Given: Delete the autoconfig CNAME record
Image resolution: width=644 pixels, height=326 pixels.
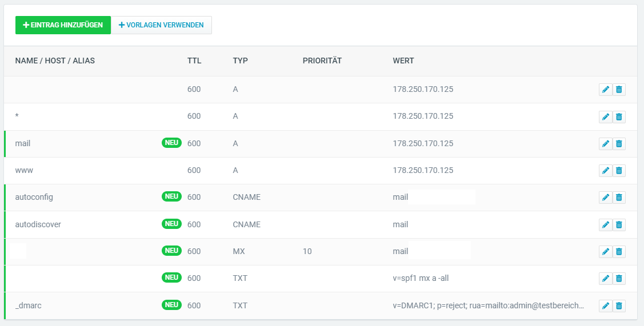Looking at the screenshot, I should point(619,198).
